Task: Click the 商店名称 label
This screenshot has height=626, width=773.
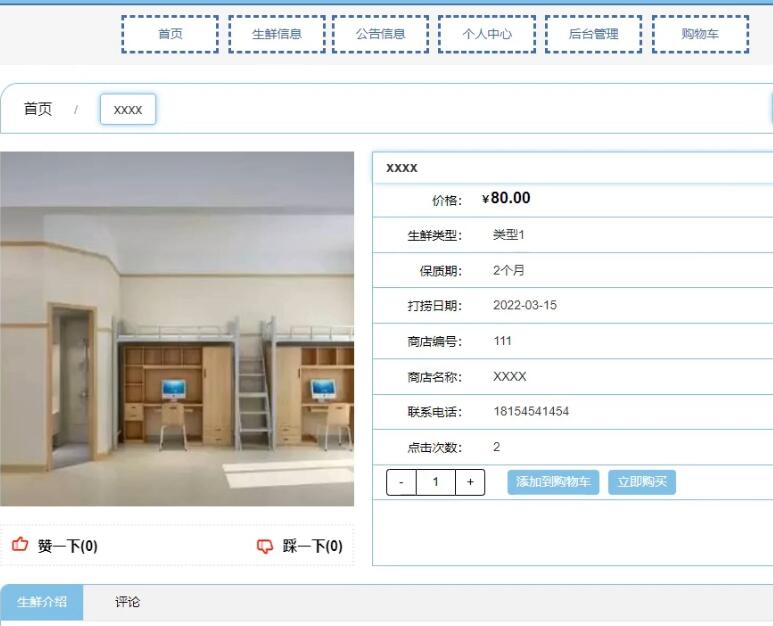Action: 434,377
